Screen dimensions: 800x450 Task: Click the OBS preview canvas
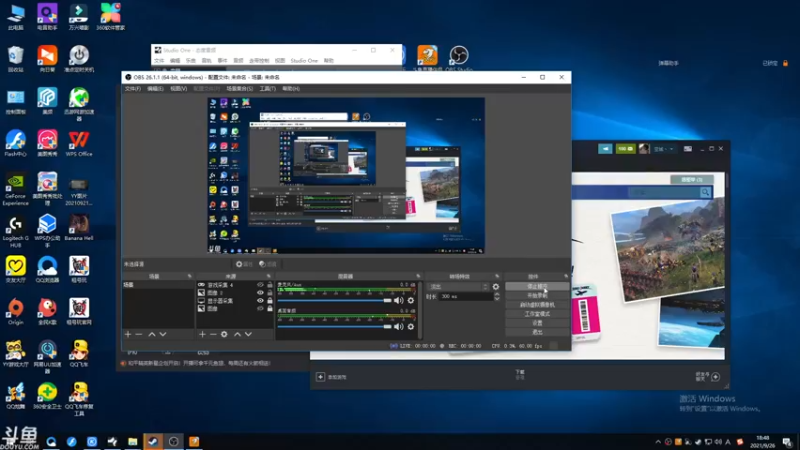346,176
